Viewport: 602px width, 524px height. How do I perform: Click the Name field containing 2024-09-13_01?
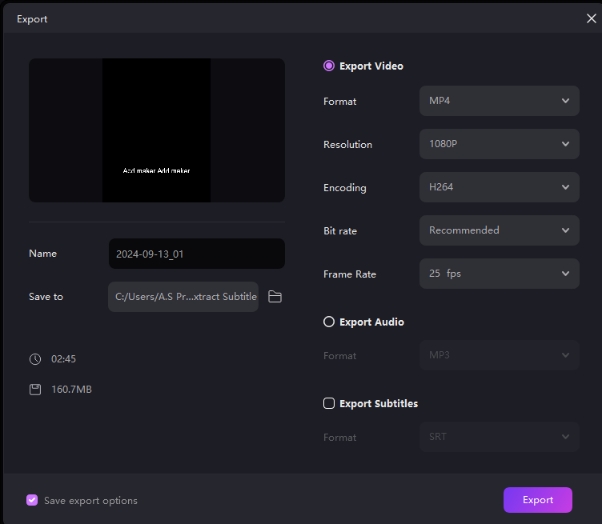tap(197, 254)
